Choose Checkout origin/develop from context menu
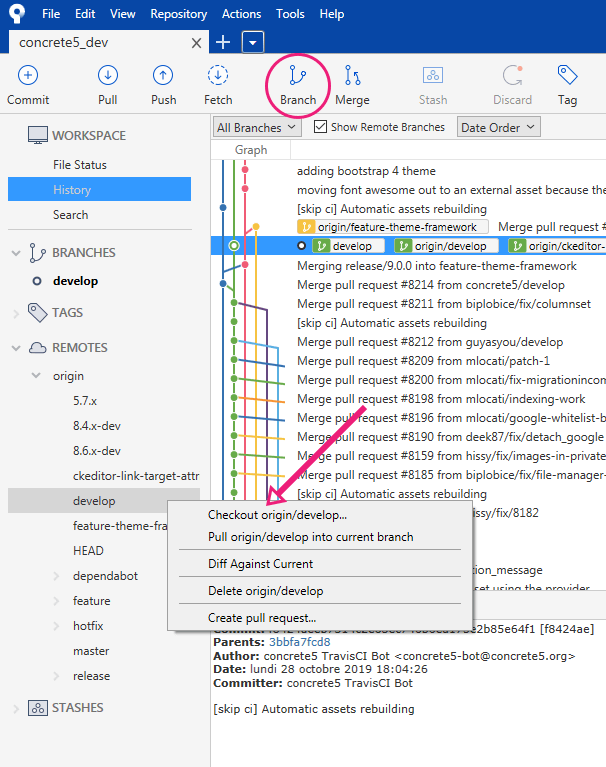Viewport: 606px width, 767px height. tap(277, 515)
